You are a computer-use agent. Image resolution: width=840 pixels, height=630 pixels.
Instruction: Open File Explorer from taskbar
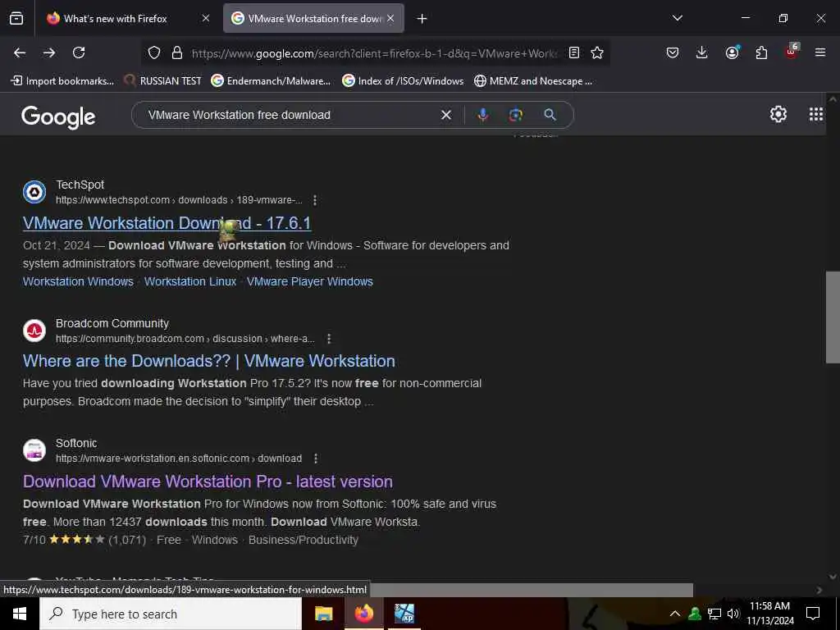(x=323, y=614)
